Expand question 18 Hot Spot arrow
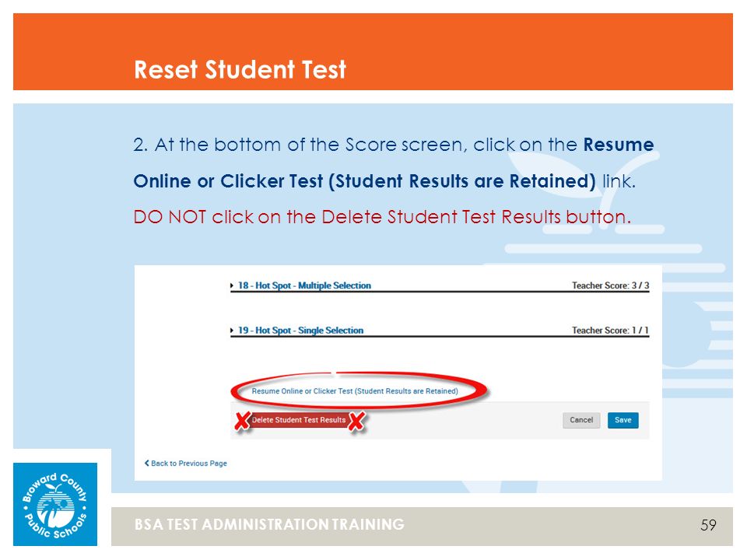Screen dimensions: 747x560 tap(232, 285)
